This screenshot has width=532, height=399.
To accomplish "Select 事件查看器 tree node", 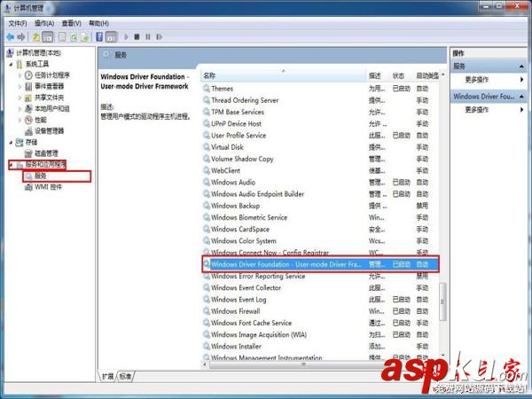I will (x=49, y=86).
